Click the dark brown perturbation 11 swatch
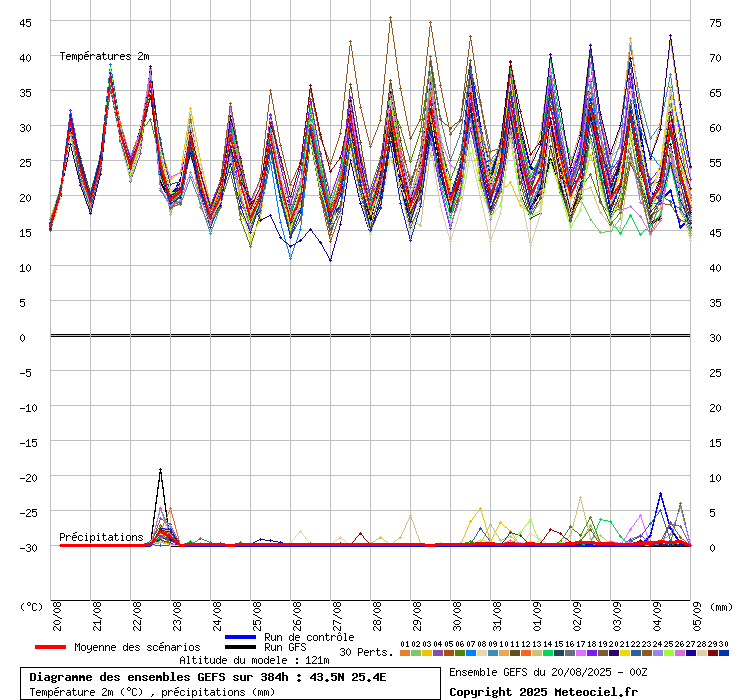Image resolution: width=740 pixels, height=700 pixels. (515, 653)
